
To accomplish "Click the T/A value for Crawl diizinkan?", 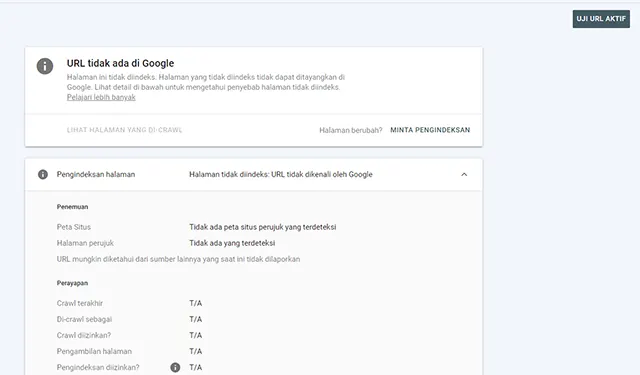I will [x=196, y=335].
